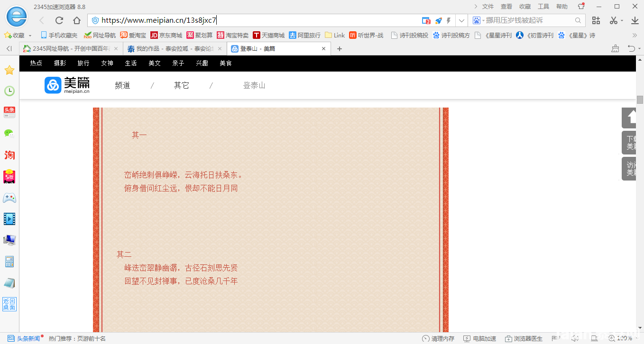
Task: Expand the address bar dropdown arrow
Action: [462, 20]
